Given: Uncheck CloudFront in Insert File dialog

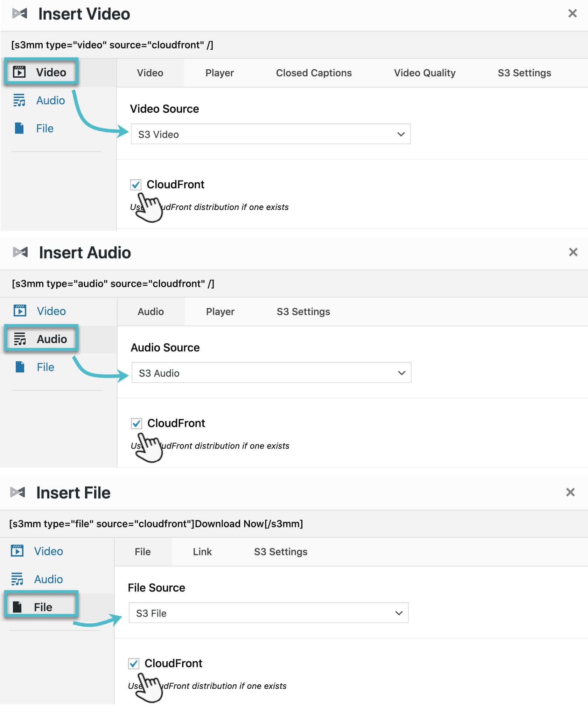Looking at the screenshot, I should pos(134,663).
